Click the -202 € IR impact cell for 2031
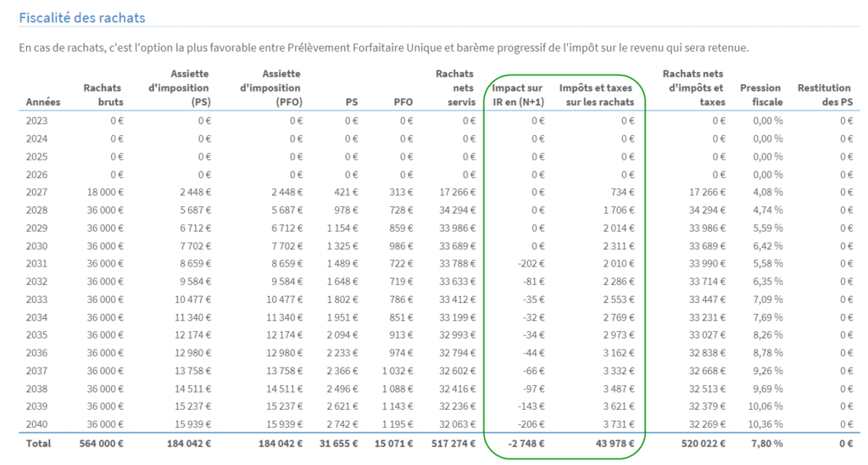 tap(531, 264)
